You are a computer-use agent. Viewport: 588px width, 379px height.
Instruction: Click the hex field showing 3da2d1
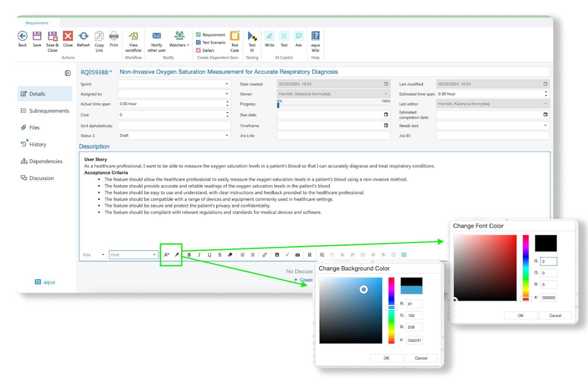pos(414,340)
